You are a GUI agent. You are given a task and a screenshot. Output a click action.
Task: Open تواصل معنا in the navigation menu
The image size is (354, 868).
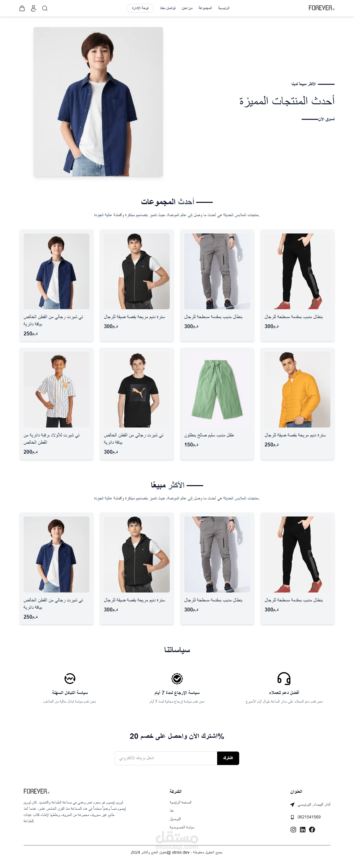168,8
